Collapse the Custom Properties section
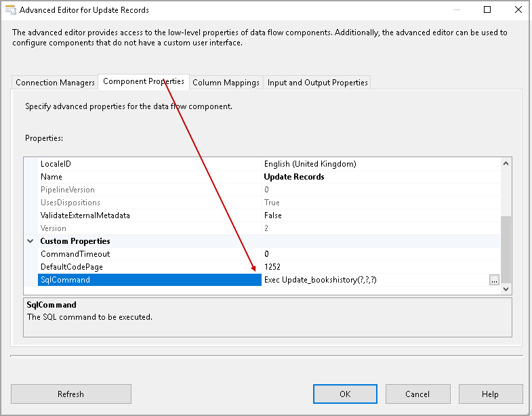Image resolution: width=532 pixels, height=416 pixels. point(30,241)
